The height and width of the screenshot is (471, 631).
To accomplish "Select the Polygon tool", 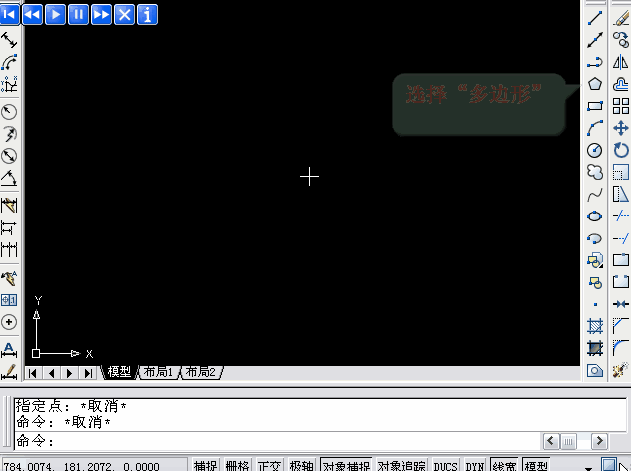I will tap(594, 84).
